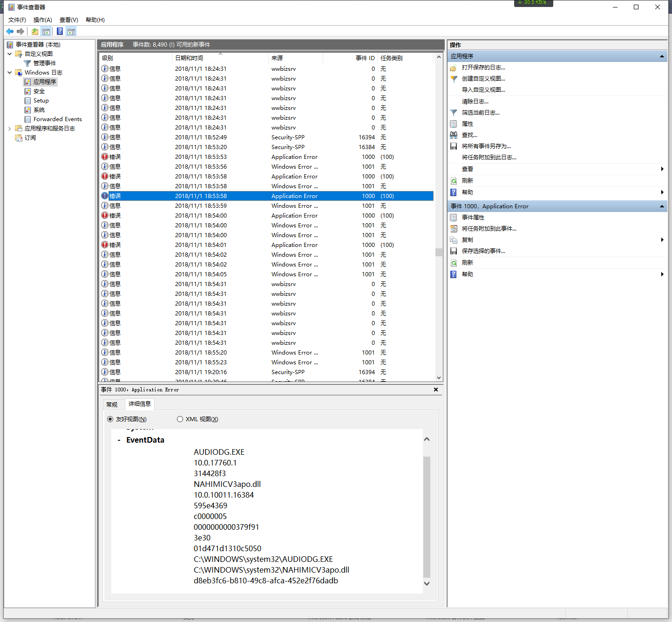
Task: Collapse the EventData section
Action: (119, 440)
